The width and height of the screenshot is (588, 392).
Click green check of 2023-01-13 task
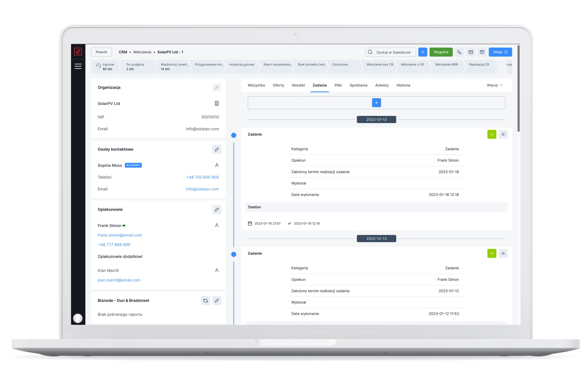[x=492, y=134]
